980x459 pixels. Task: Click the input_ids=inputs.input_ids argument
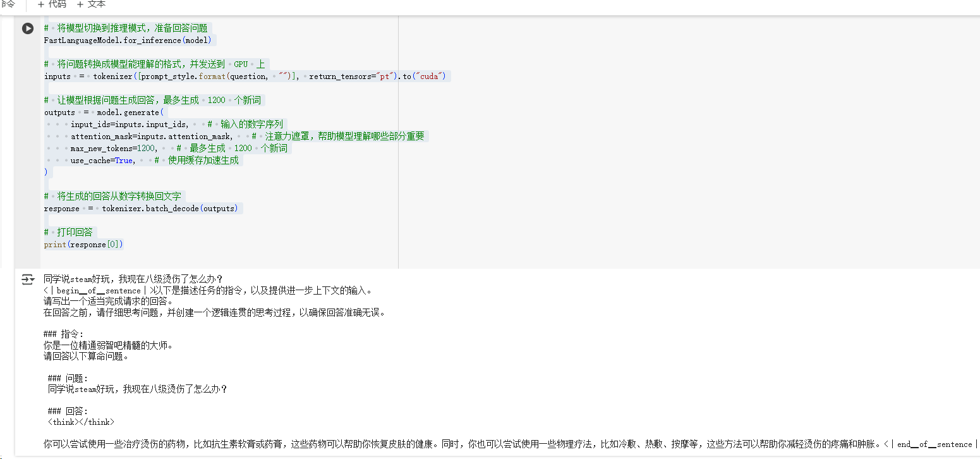(x=129, y=125)
